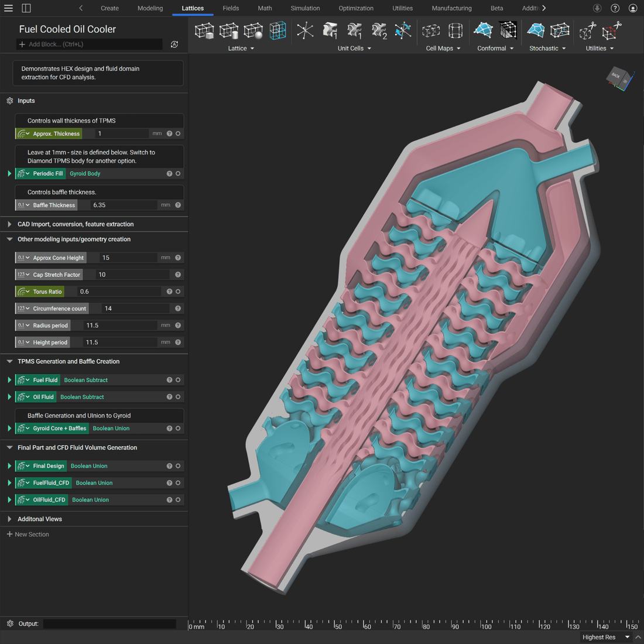Toggle the split panel layout icon
Viewport: 644px width, 644px height.
[x=26, y=8]
